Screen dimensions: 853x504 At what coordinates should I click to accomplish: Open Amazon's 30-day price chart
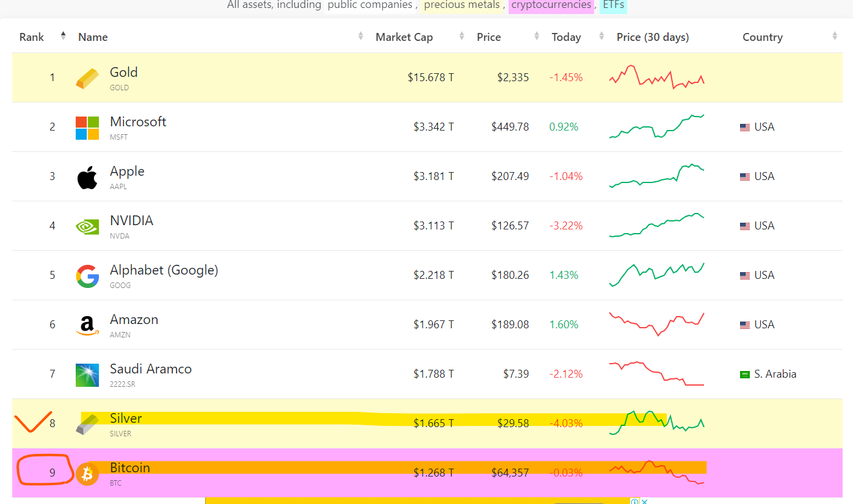coord(657,324)
